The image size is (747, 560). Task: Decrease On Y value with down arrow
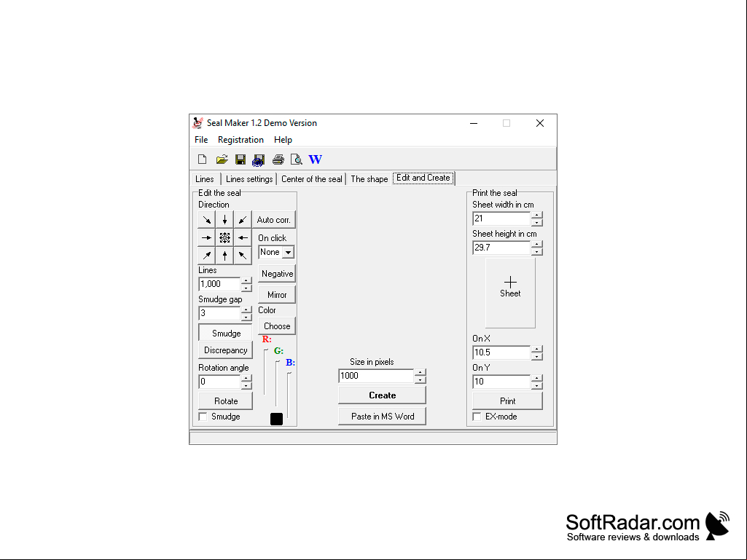[537, 385]
